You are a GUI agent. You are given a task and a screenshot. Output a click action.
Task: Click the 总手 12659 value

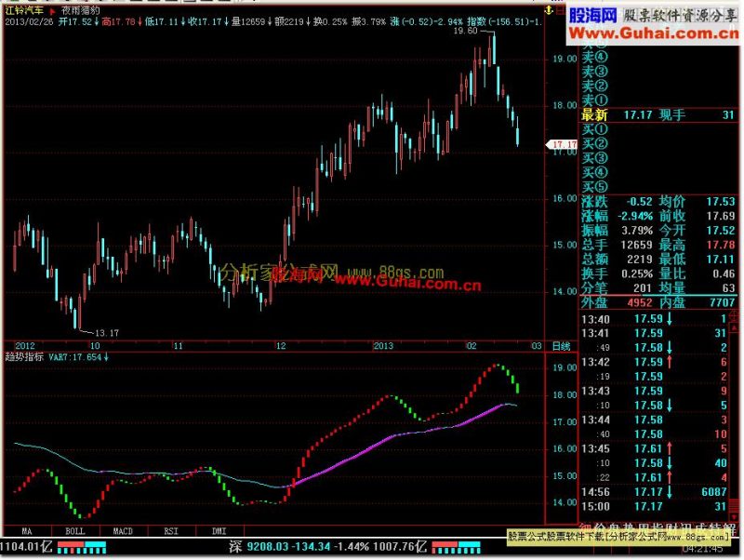click(x=637, y=245)
